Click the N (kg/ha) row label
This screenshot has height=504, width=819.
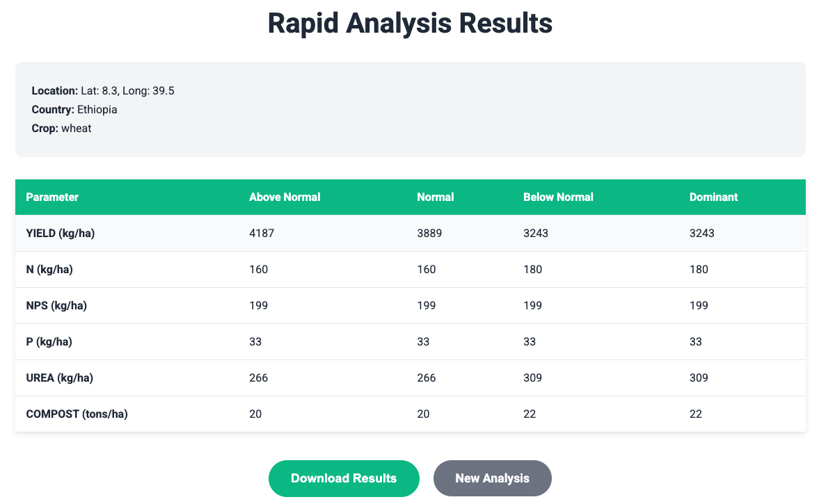[49, 270]
